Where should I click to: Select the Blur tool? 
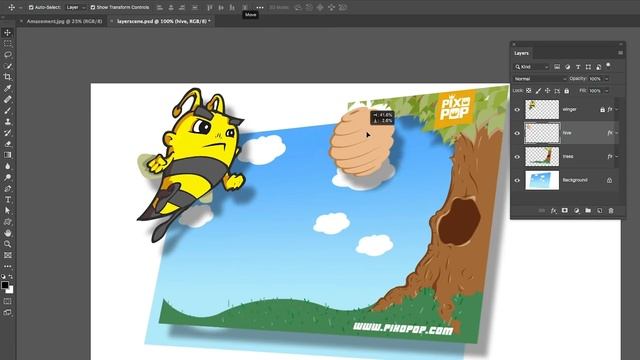point(7,166)
